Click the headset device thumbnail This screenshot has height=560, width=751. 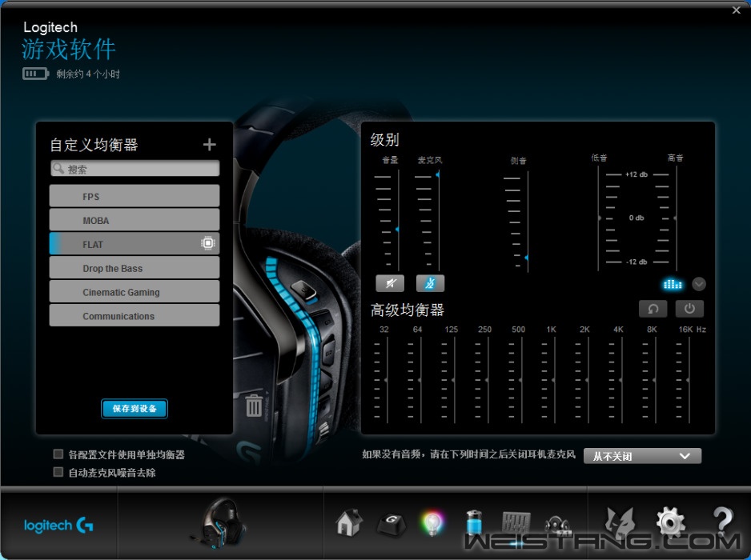[221, 524]
